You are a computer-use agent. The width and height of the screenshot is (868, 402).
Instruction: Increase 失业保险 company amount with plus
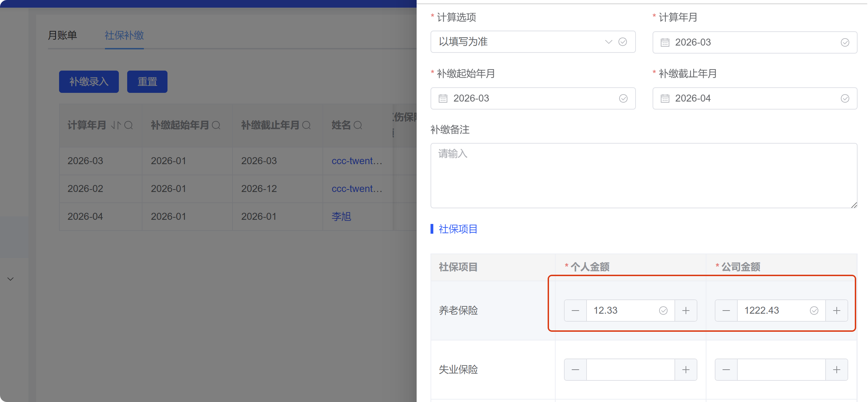point(836,370)
